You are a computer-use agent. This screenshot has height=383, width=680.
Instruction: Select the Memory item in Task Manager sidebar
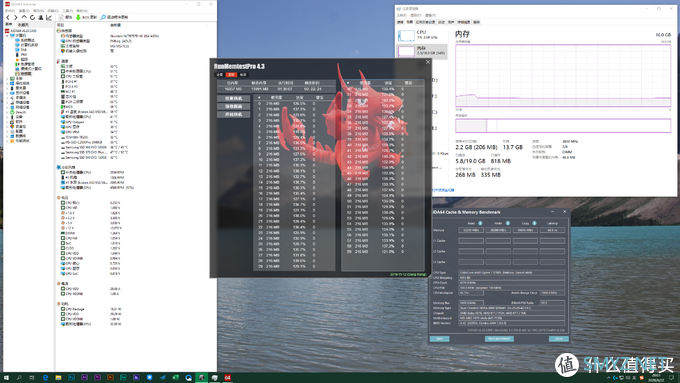pyautogui.click(x=422, y=51)
